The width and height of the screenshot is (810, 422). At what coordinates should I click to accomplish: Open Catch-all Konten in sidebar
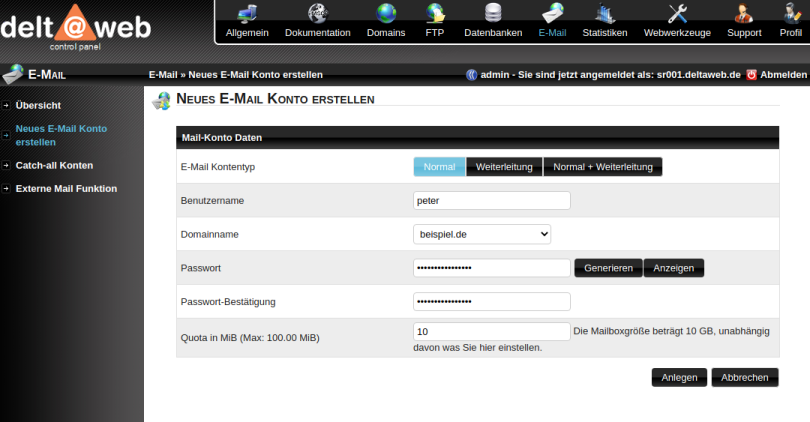[54, 165]
